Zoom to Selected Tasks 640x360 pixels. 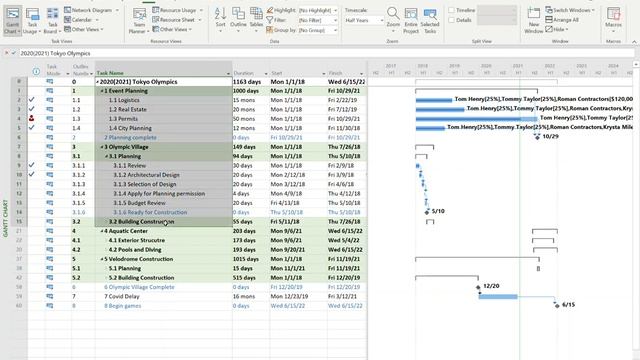coord(430,20)
